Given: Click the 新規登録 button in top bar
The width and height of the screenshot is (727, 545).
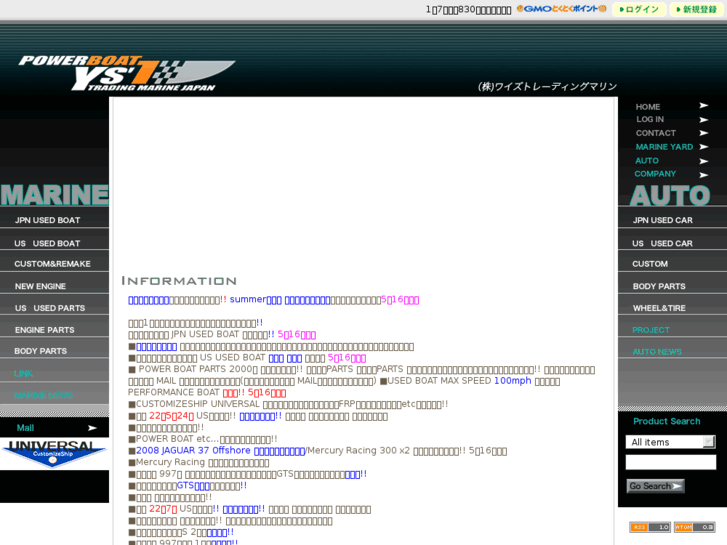Looking at the screenshot, I should pyautogui.click(x=696, y=9).
